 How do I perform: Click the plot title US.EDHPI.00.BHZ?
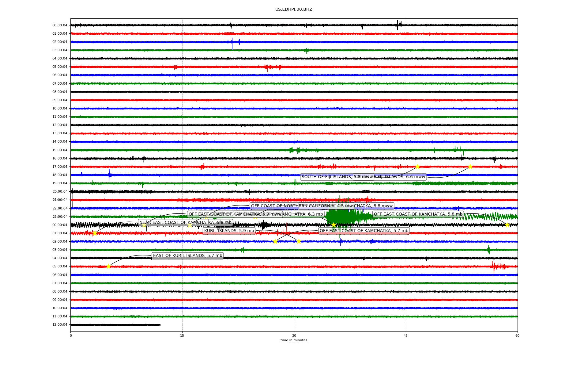tap(294, 10)
